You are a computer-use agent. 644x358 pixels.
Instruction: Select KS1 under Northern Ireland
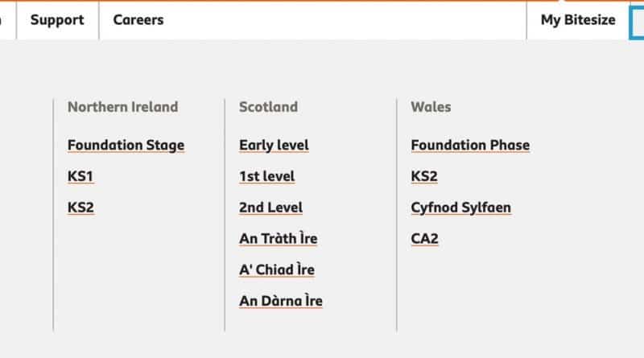[x=80, y=176]
